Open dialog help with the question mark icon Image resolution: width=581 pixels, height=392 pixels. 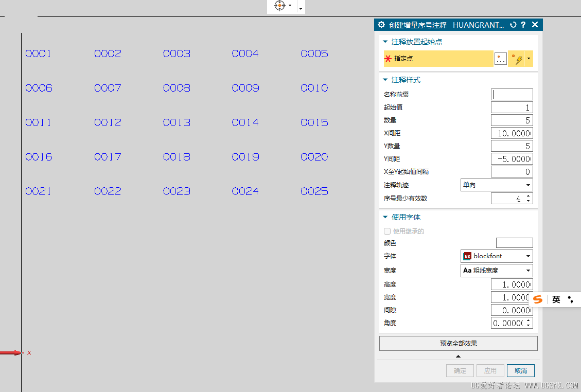tap(523, 25)
